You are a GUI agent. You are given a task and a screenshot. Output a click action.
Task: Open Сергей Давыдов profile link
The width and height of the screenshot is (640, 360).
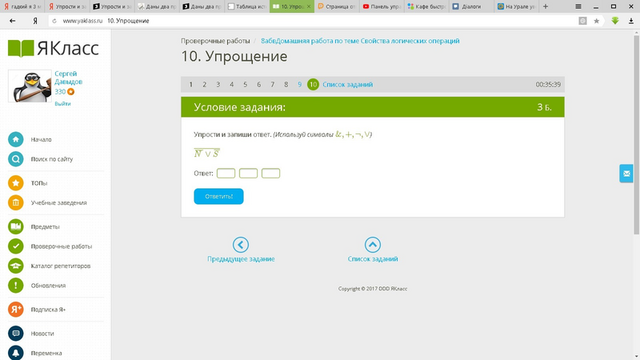coord(68,78)
